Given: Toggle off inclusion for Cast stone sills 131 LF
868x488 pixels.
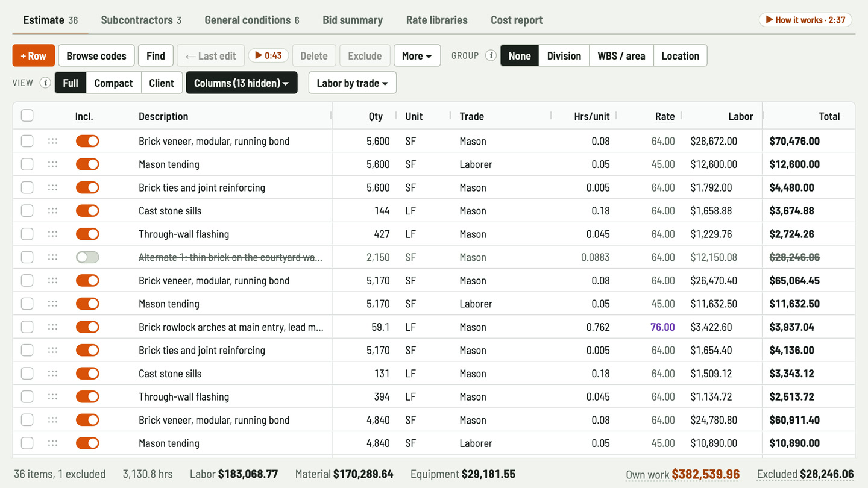Looking at the screenshot, I should (87, 374).
